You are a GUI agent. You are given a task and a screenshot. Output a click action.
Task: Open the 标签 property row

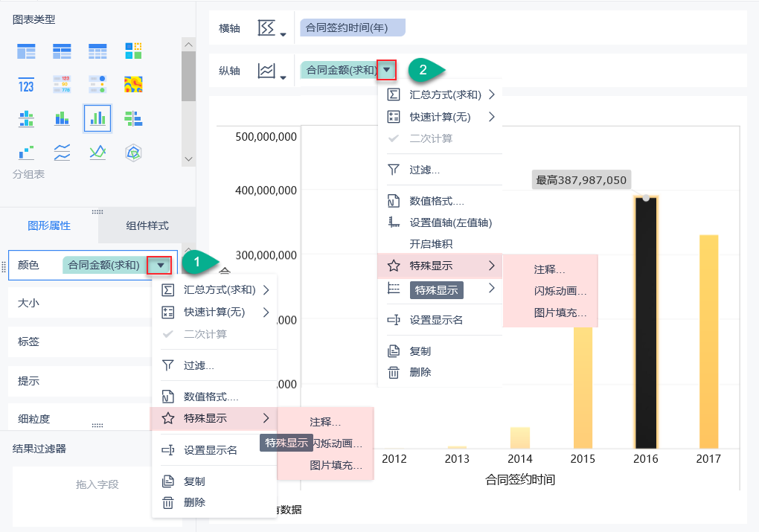click(x=80, y=342)
